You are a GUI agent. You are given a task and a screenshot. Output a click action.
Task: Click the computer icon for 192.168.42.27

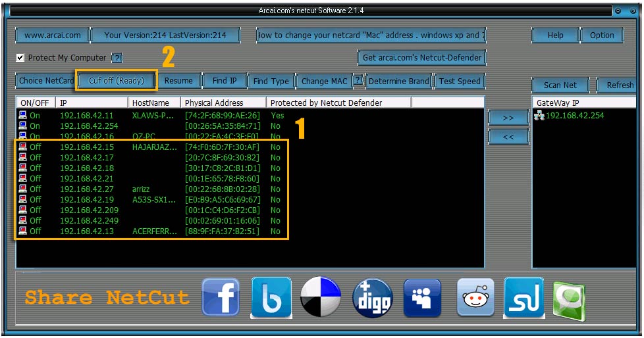[22, 189]
